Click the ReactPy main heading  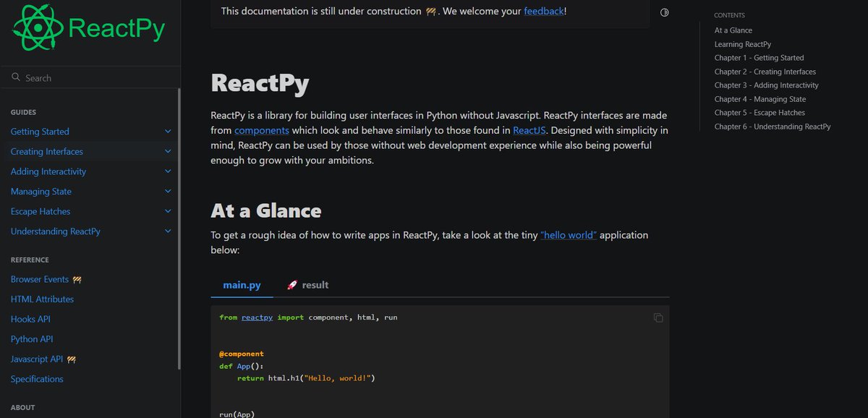tap(260, 83)
